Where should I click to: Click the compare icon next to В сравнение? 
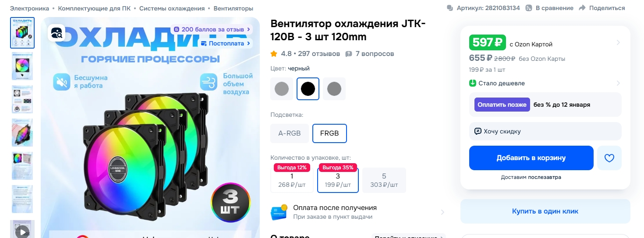pos(529,8)
